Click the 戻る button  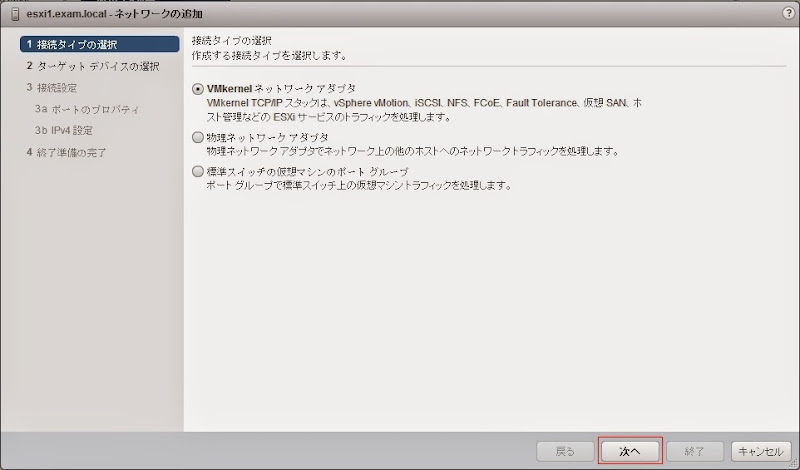tap(565, 451)
